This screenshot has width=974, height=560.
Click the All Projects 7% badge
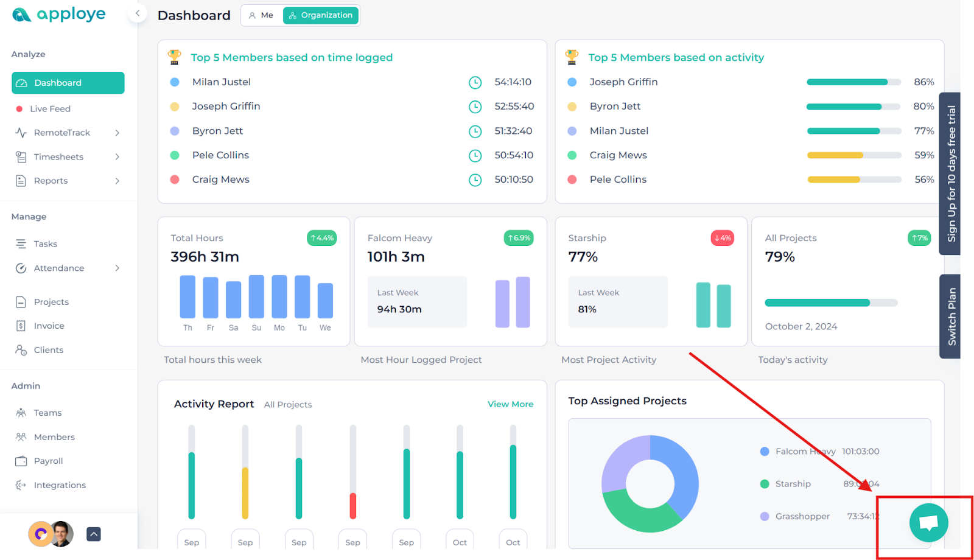(919, 238)
